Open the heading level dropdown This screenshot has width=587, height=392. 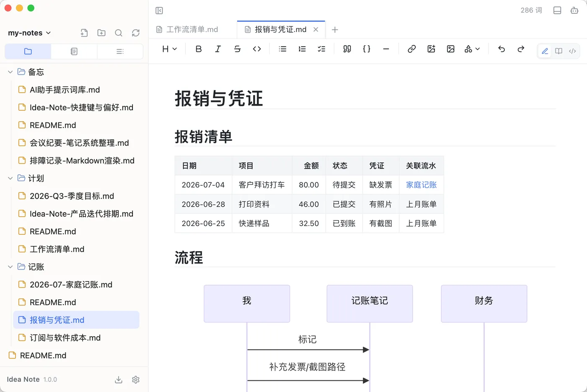coord(169,49)
